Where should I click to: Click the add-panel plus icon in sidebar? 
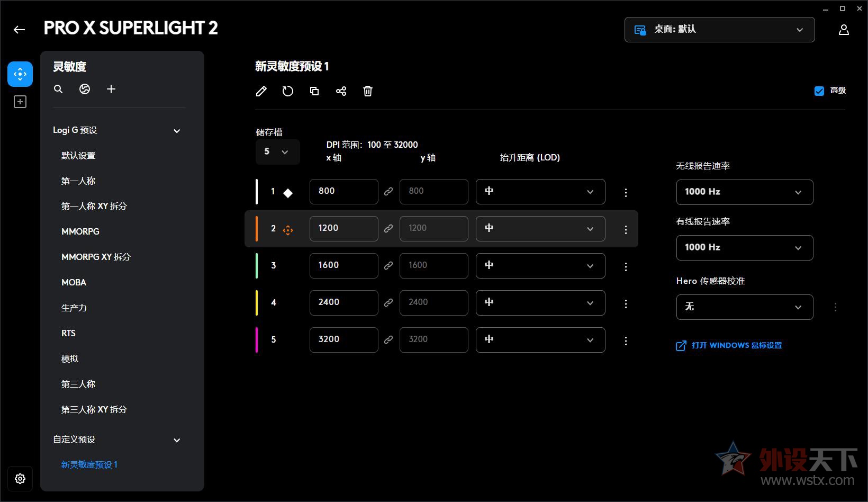click(x=20, y=102)
